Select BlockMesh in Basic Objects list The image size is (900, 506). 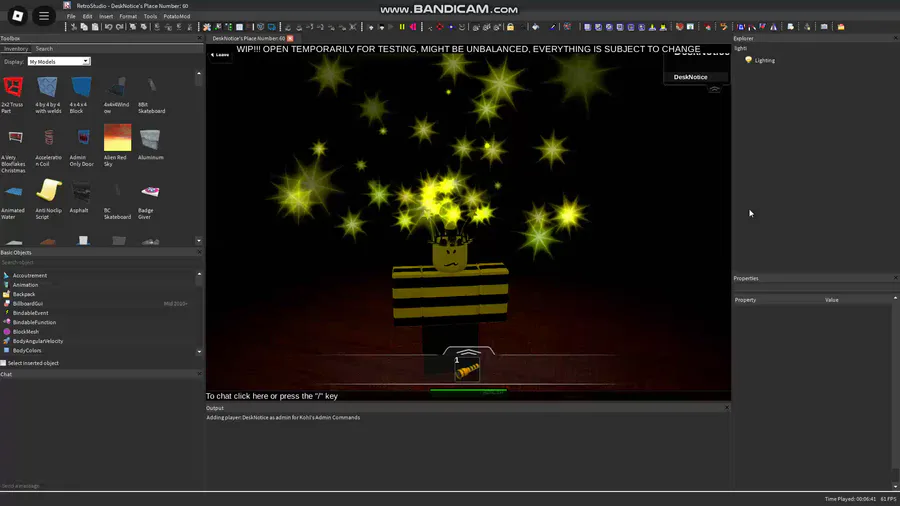coord(26,332)
